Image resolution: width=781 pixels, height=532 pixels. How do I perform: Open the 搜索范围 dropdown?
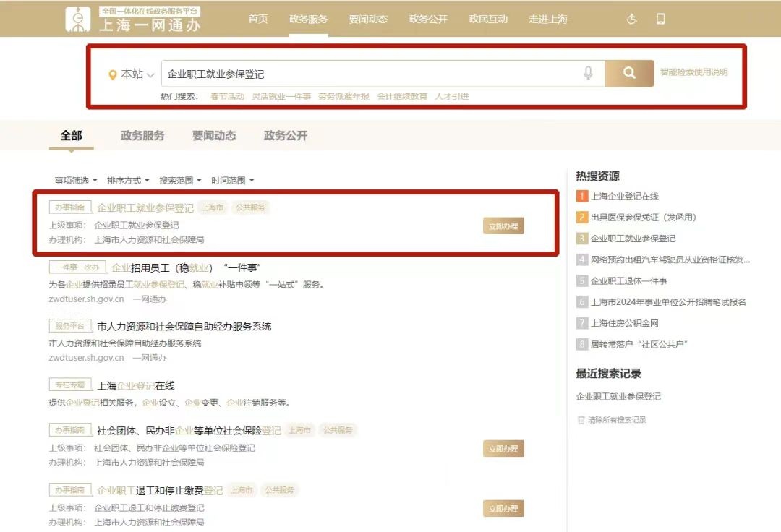click(180, 181)
